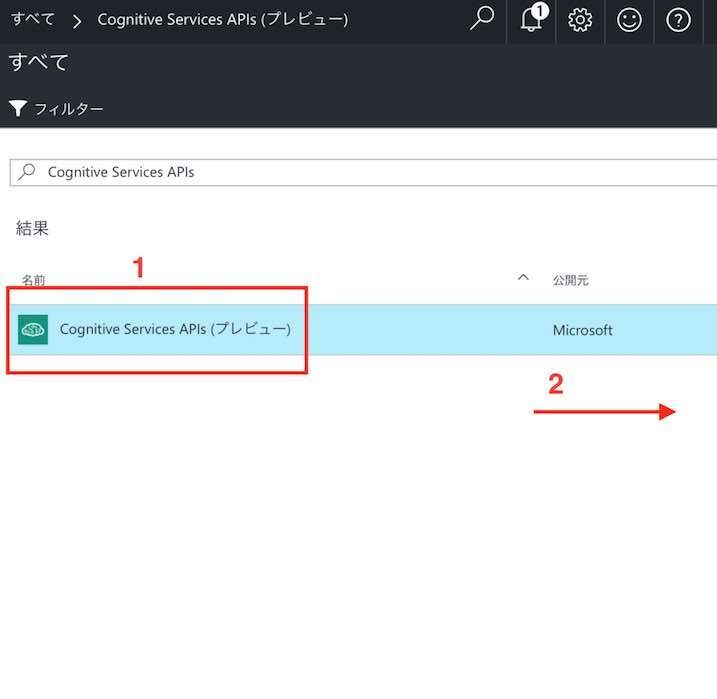The image size is (717, 699).
Task: Click the magnifier icon in the search box
Action: 27,172
